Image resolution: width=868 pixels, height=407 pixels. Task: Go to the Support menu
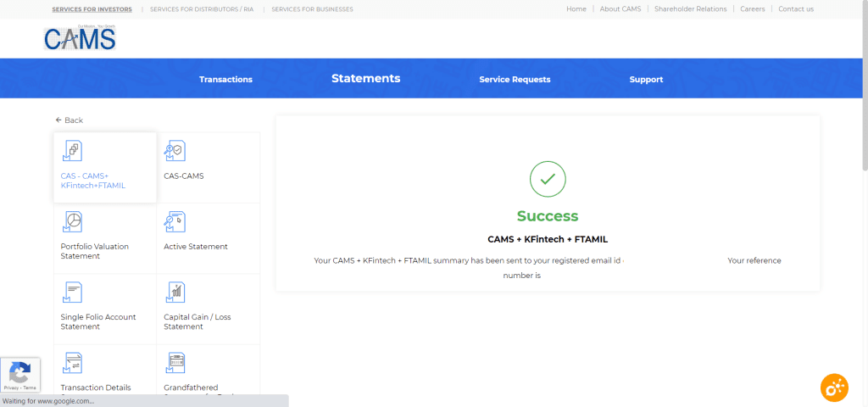[x=646, y=79]
